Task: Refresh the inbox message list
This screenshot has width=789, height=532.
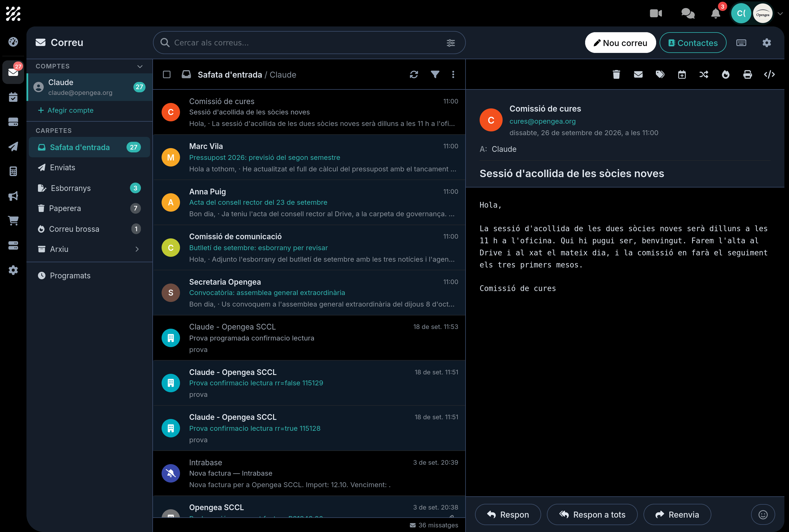Action: 414,74
